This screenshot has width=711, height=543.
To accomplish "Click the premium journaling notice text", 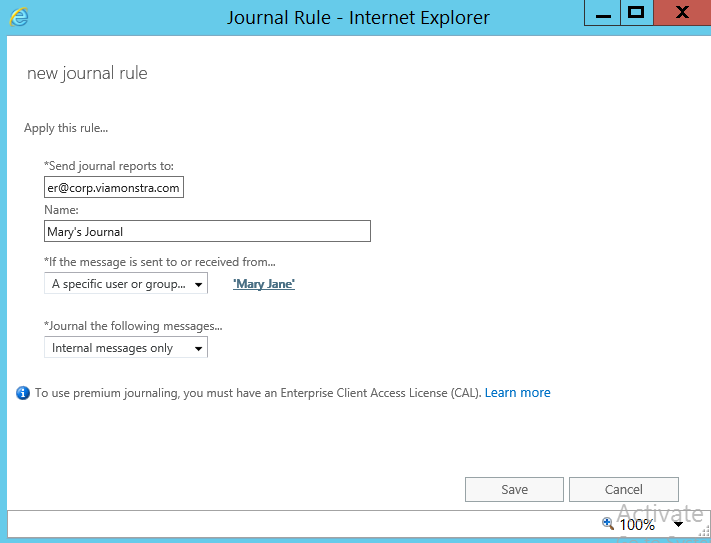I will click(257, 393).
